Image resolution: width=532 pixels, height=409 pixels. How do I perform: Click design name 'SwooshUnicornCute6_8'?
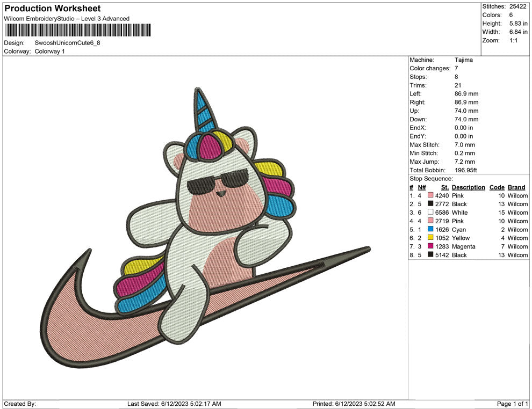[x=67, y=43]
